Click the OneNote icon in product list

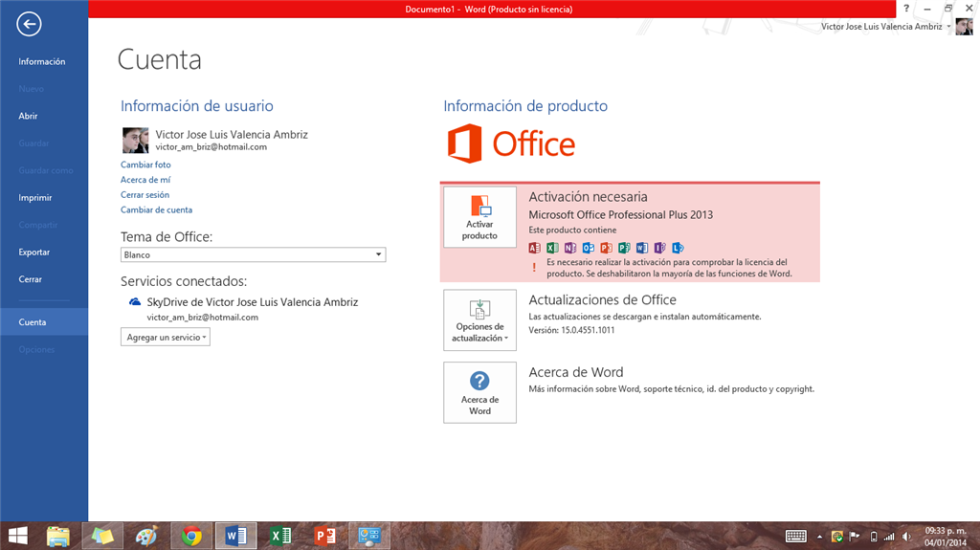coord(570,248)
